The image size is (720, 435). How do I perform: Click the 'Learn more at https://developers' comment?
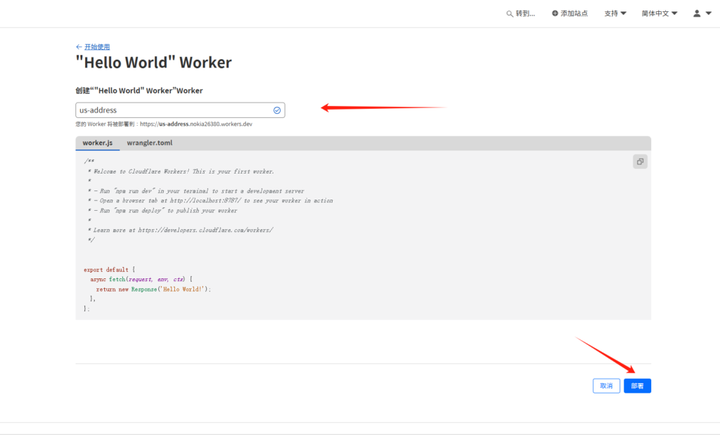coord(180,230)
